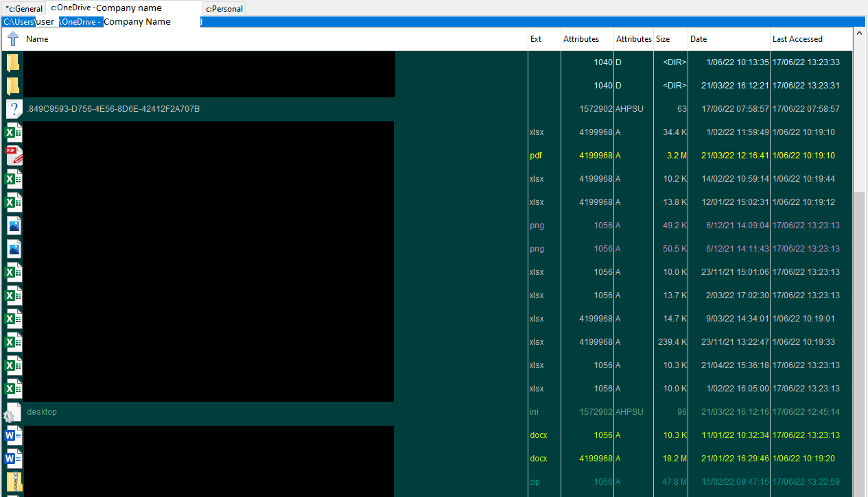The height and width of the screenshot is (497, 868).
Task: Switch to the c:Personal tab
Action: pos(224,9)
